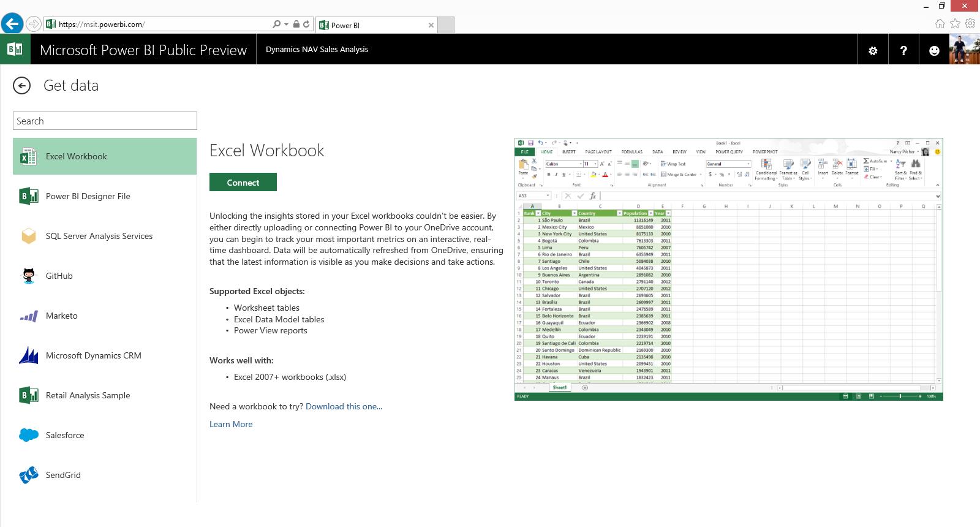980x527 pixels.
Task: Click into the Search data sources field
Action: point(105,121)
